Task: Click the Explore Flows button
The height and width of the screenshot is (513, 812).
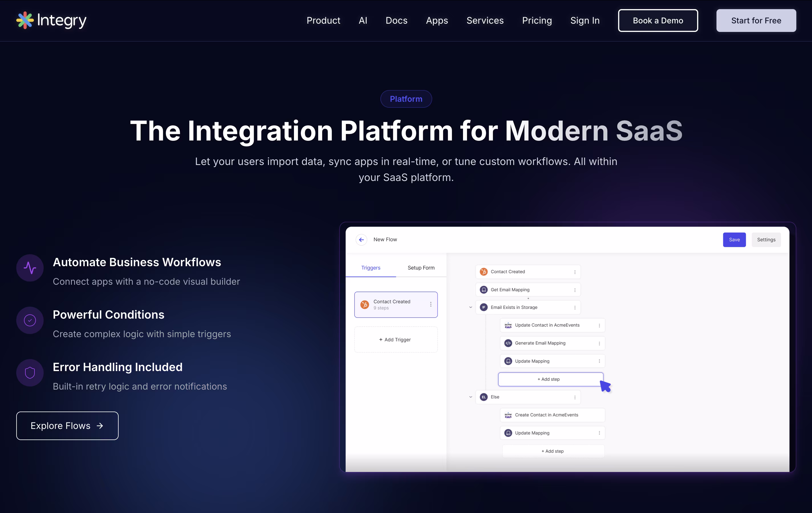Action: click(x=68, y=426)
